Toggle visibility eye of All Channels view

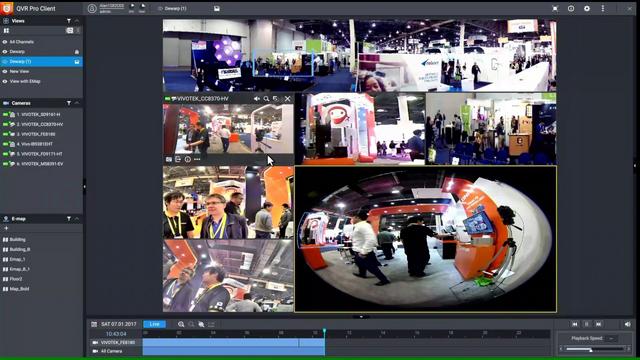[5, 42]
